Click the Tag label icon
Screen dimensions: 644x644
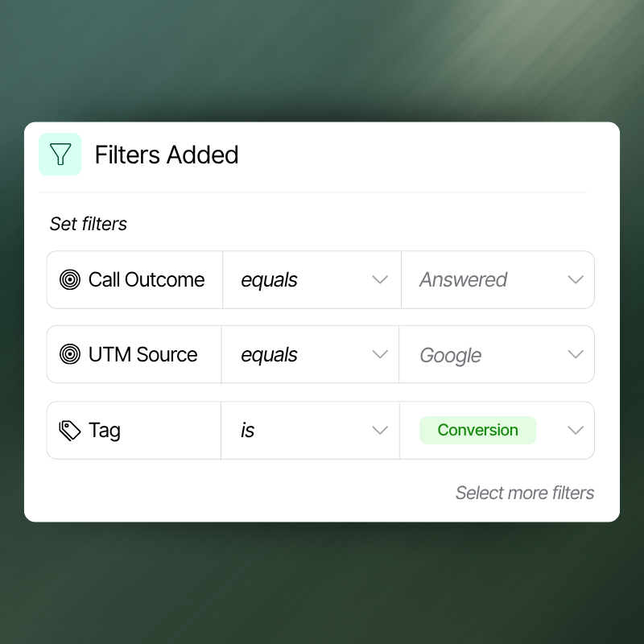[70, 431]
